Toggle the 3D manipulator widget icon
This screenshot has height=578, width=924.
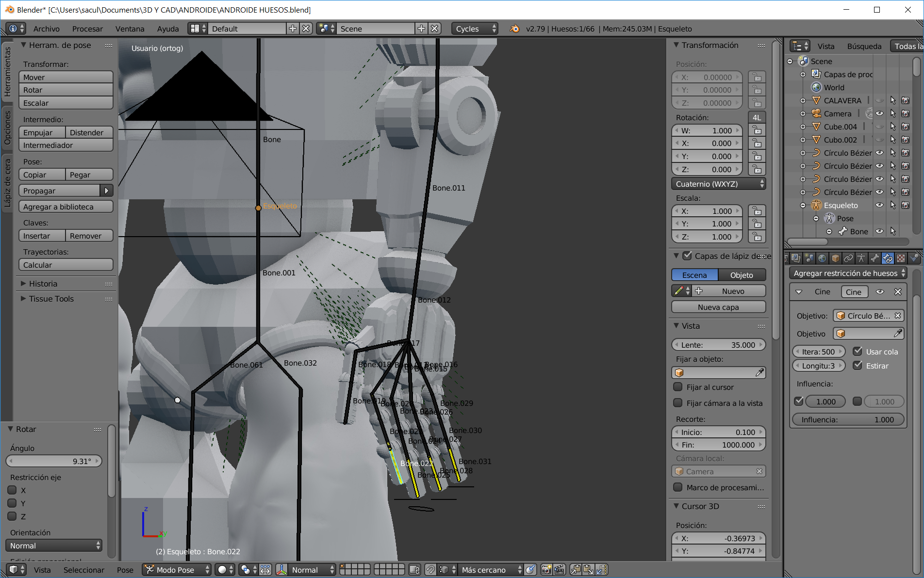click(x=281, y=570)
